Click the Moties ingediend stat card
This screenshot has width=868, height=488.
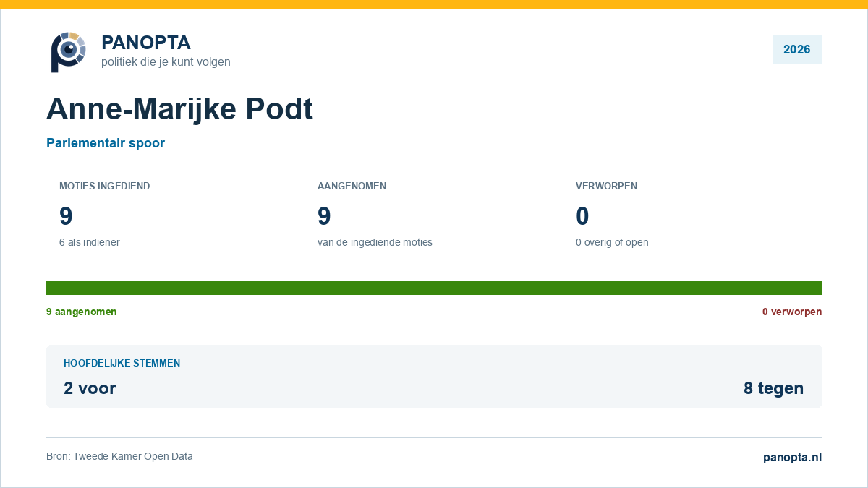[175, 214]
